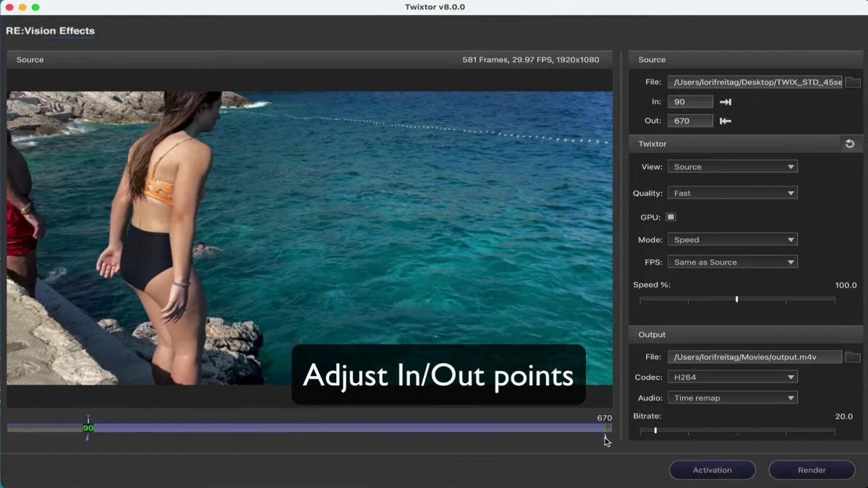Click the Bitrate slider track
This screenshot has height=488, width=868.
point(737,431)
